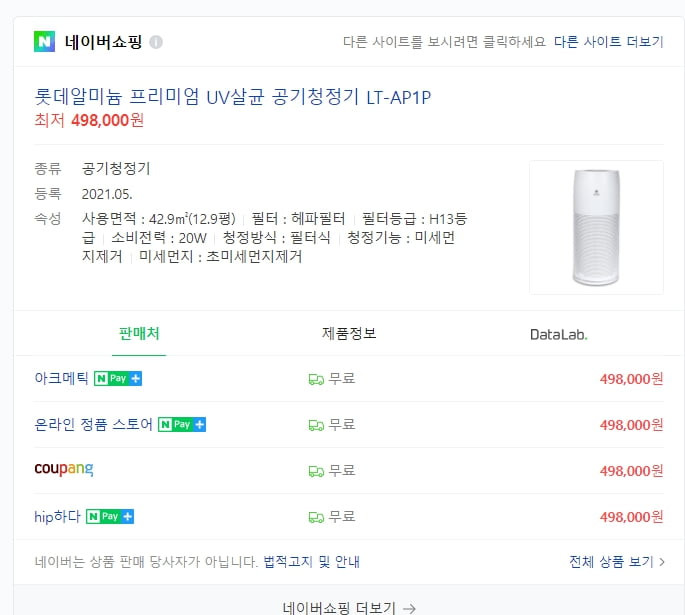Open the 롯데알미늄 프리미엄 UV살균 공기청정기 product title

pos(232,97)
